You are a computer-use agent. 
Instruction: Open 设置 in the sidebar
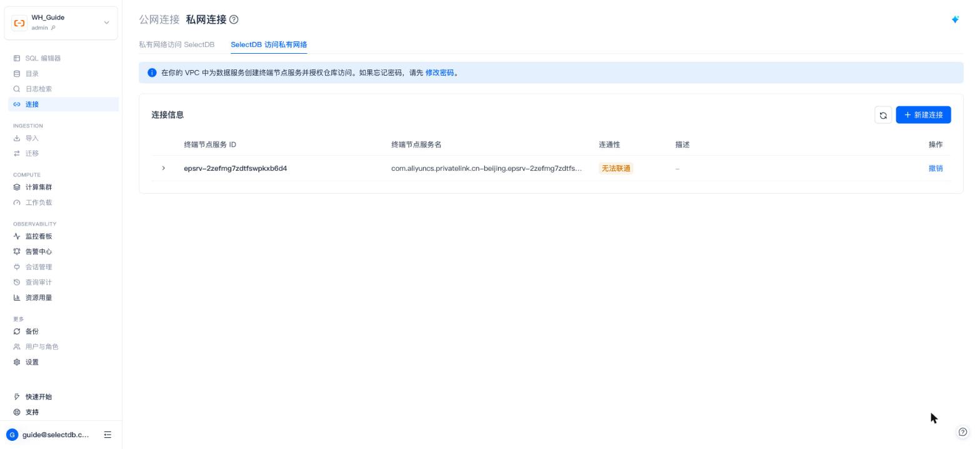click(x=32, y=362)
